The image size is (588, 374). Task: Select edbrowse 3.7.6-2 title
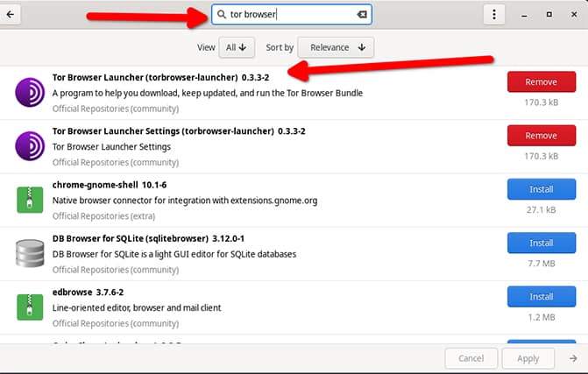pyautogui.click(x=89, y=292)
